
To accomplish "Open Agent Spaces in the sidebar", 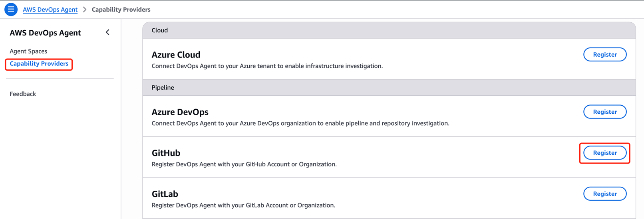I will (28, 51).
